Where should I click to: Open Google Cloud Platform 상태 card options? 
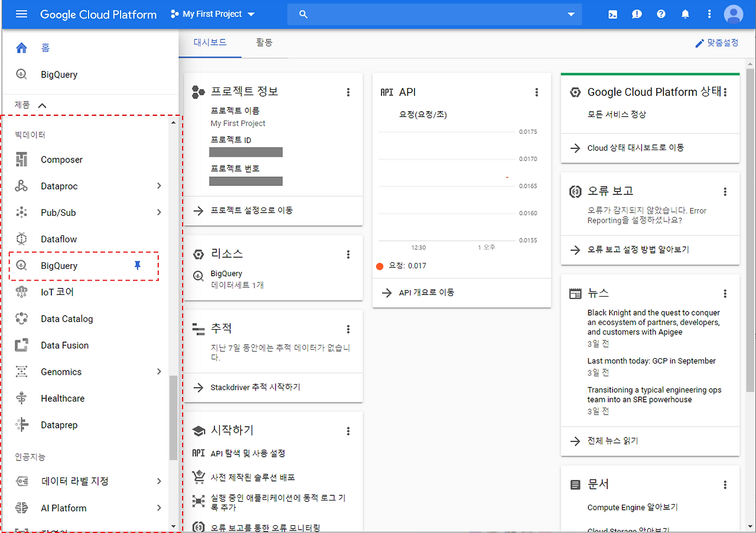click(x=725, y=92)
